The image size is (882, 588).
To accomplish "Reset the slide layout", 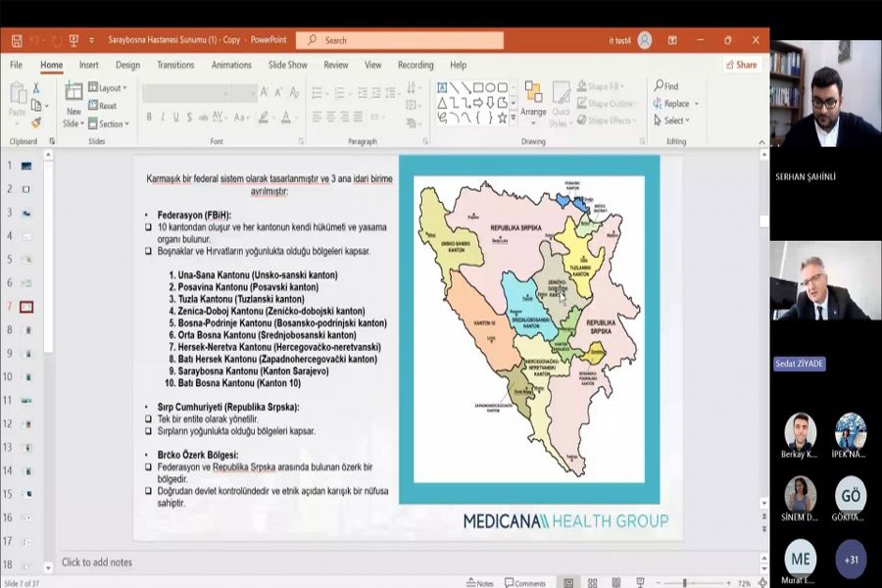I will point(106,106).
